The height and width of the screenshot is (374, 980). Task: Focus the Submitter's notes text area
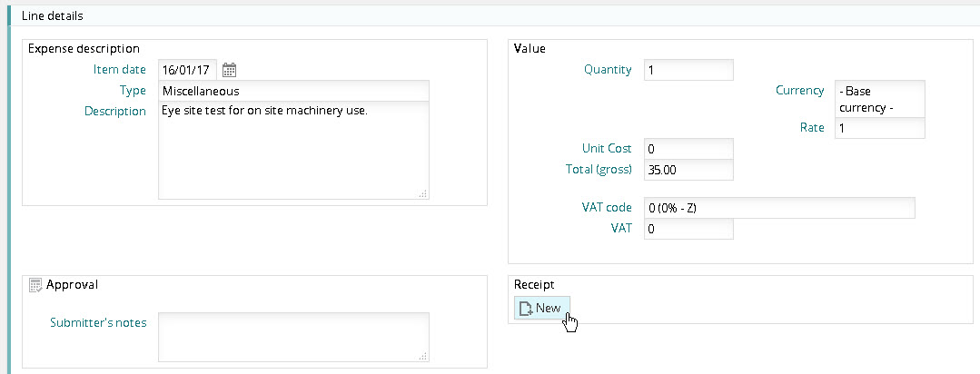tap(292, 338)
